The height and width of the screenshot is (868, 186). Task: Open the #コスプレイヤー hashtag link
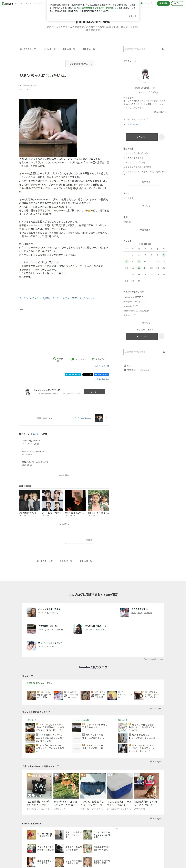coord(131,124)
